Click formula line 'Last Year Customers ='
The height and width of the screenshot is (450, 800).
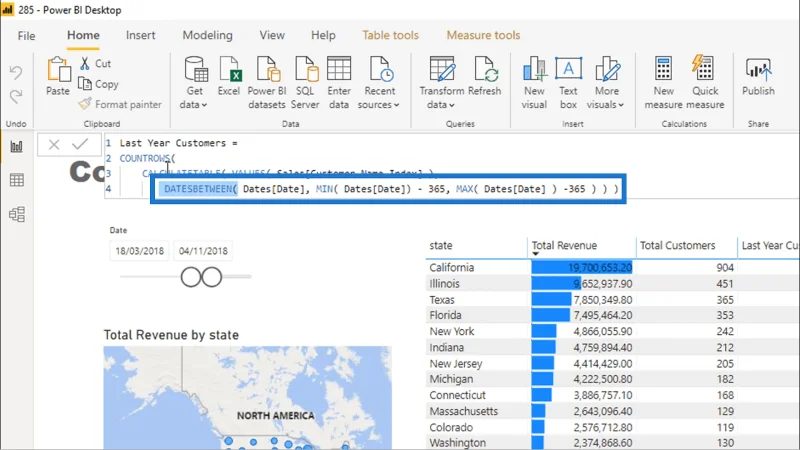[x=179, y=143]
